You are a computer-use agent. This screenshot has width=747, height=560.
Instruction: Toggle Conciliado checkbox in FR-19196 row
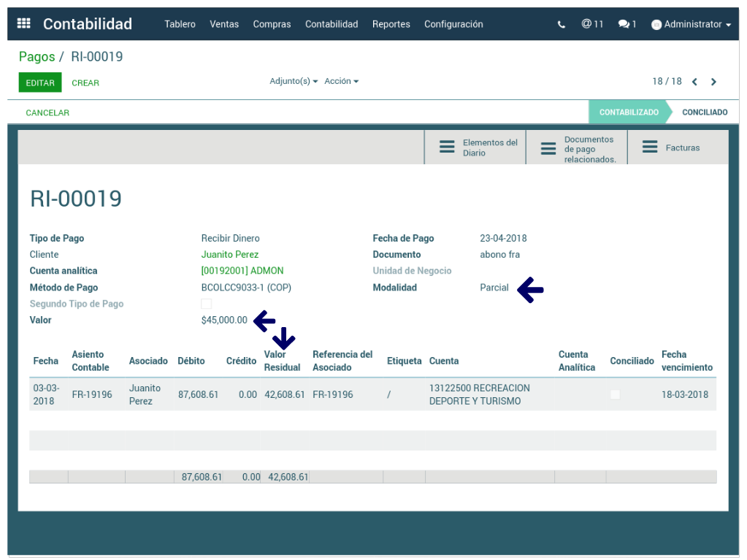(615, 394)
